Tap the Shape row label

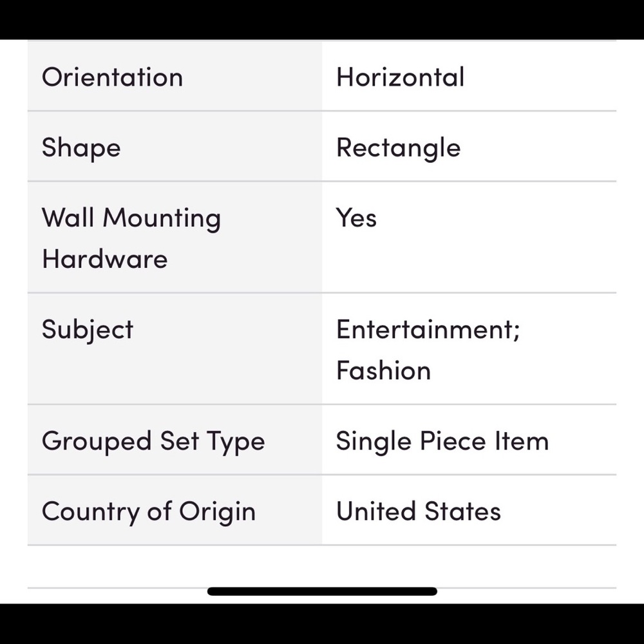[81, 148]
